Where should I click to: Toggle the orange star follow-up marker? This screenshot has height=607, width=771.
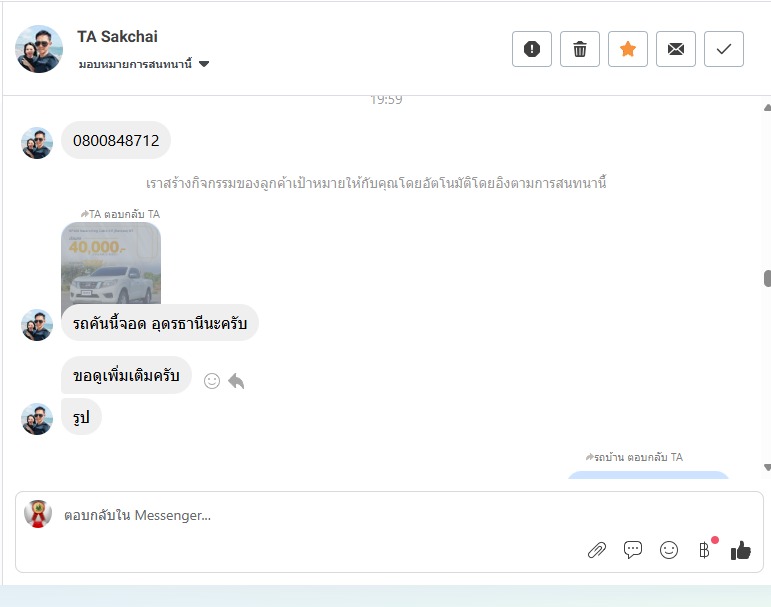pyautogui.click(x=627, y=49)
